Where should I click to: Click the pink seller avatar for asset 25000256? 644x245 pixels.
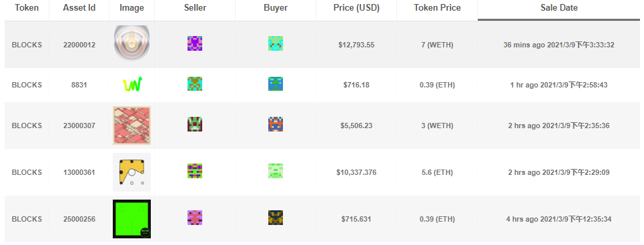coord(195,218)
